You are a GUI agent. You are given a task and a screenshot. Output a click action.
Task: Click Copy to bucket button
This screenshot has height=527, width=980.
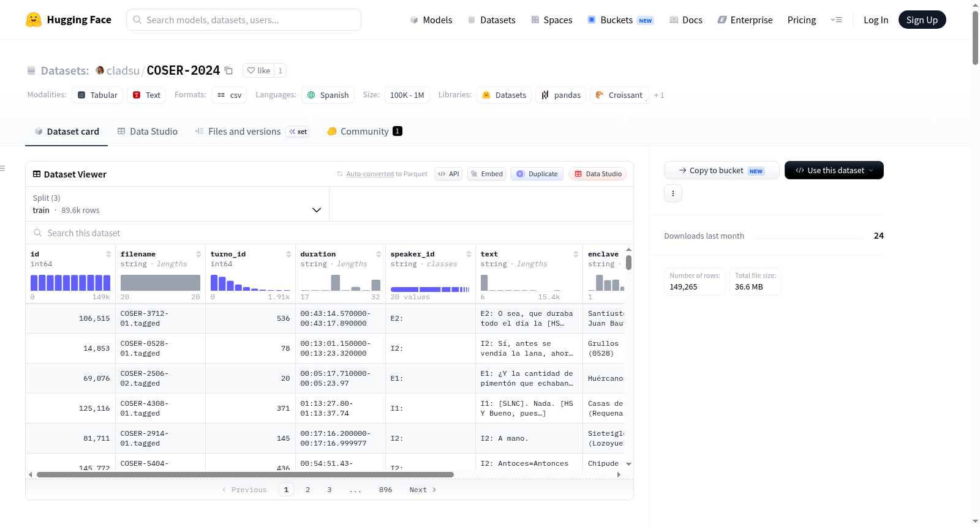(x=722, y=170)
